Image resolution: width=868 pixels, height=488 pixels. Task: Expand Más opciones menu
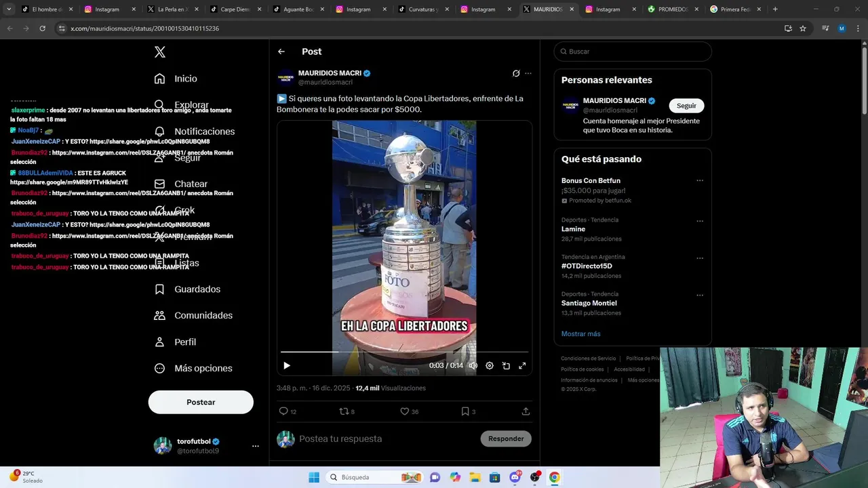pyautogui.click(x=193, y=369)
